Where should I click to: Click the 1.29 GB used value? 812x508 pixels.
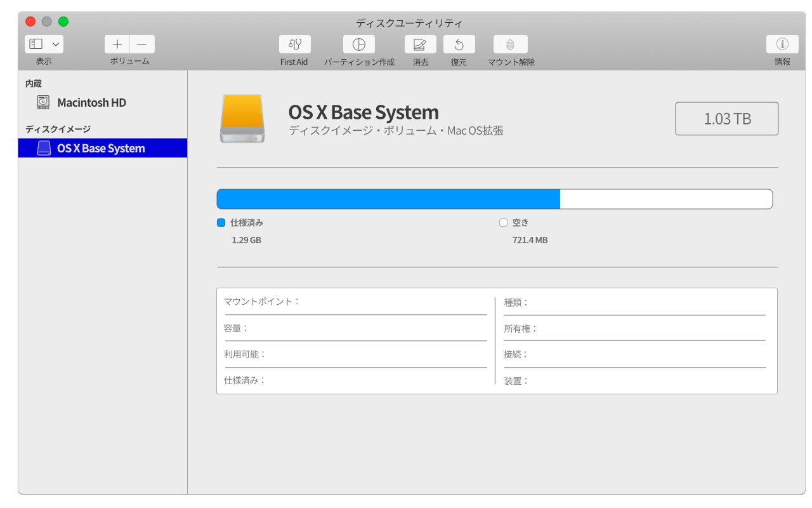click(x=247, y=241)
